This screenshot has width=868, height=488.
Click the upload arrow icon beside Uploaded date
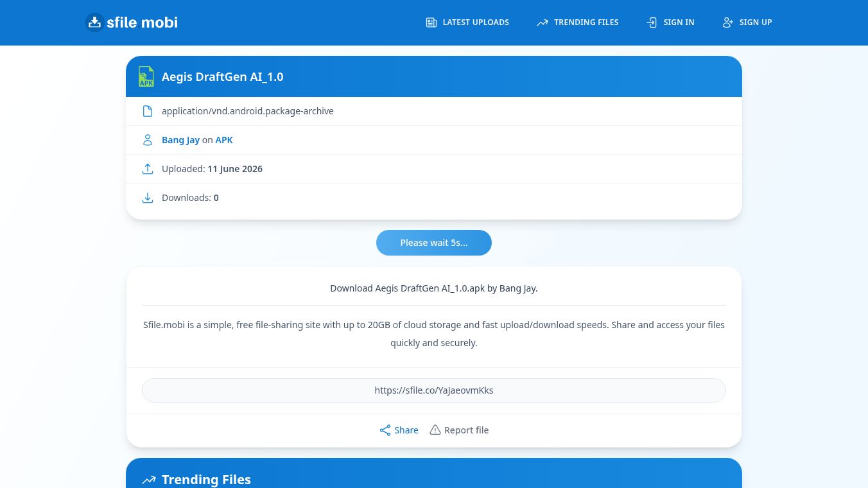(148, 169)
